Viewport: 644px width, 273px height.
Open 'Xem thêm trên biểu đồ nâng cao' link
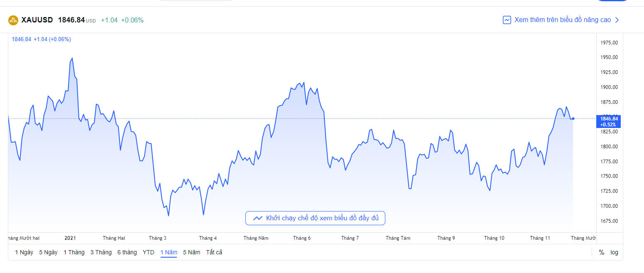tap(562, 20)
